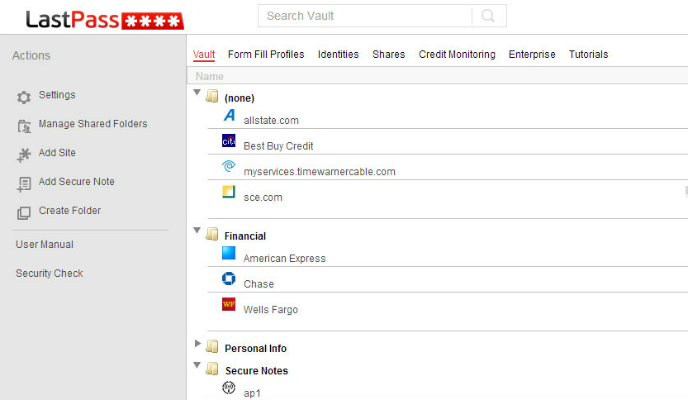Select the allstate.com entry
The height and width of the screenshot is (400, 688).
pyautogui.click(x=271, y=120)
